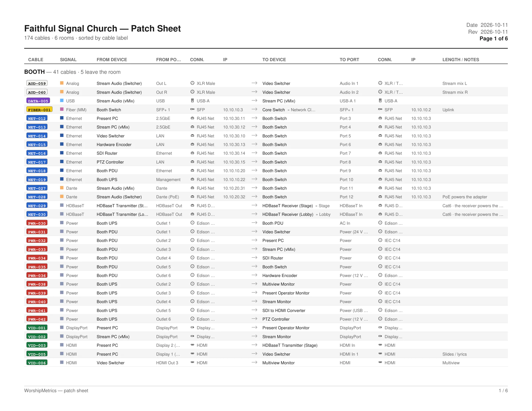Click the Port 12 cell
The height and width of the screenshot is (411, 532).
click(346, 197)
